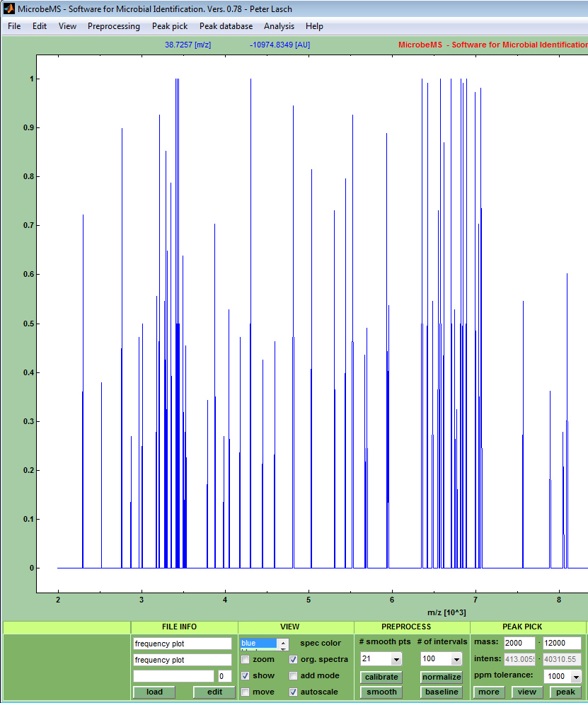Disable the autoscale checkbox
This screenshot has height=703, width=588.
[x=293, y=692]
